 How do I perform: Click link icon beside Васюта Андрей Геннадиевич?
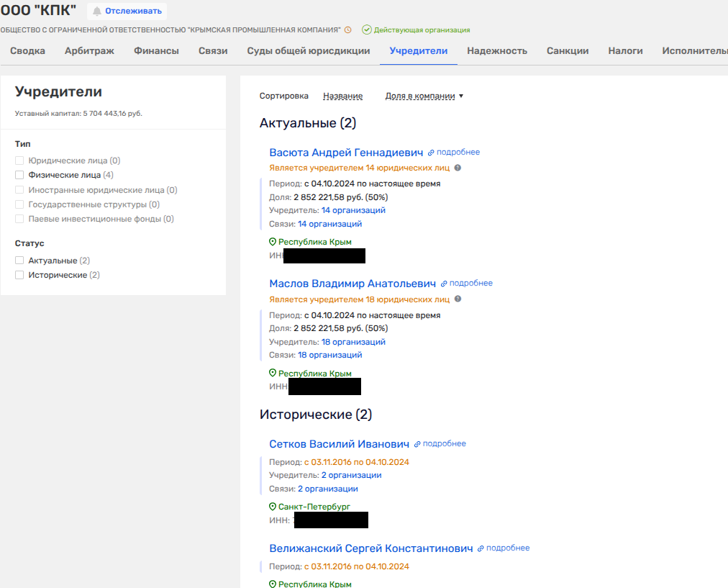(431, 153)
